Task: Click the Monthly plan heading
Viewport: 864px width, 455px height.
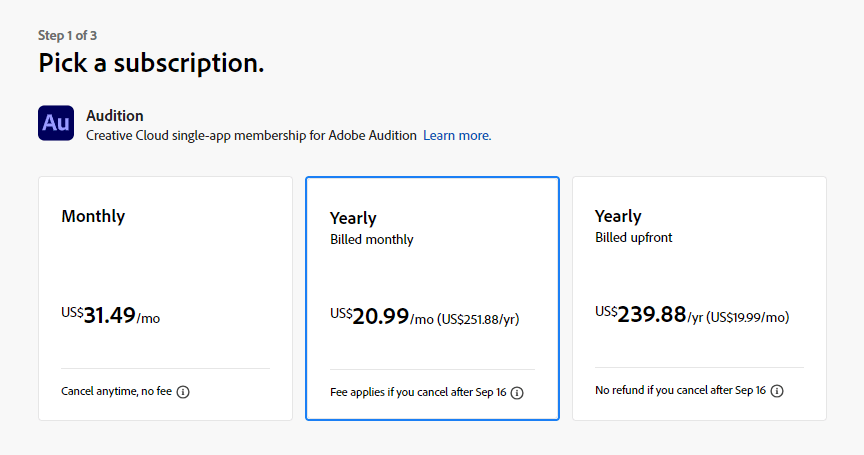Action: pyautogui.click(x=93, y=216)
